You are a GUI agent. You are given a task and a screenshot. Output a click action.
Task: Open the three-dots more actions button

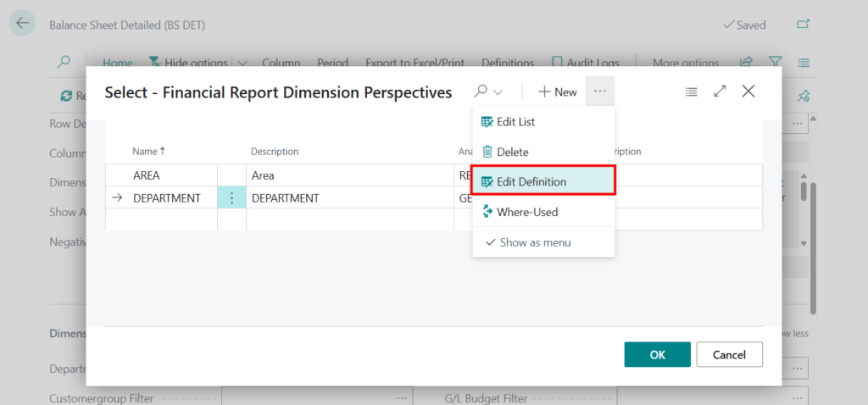600,92
